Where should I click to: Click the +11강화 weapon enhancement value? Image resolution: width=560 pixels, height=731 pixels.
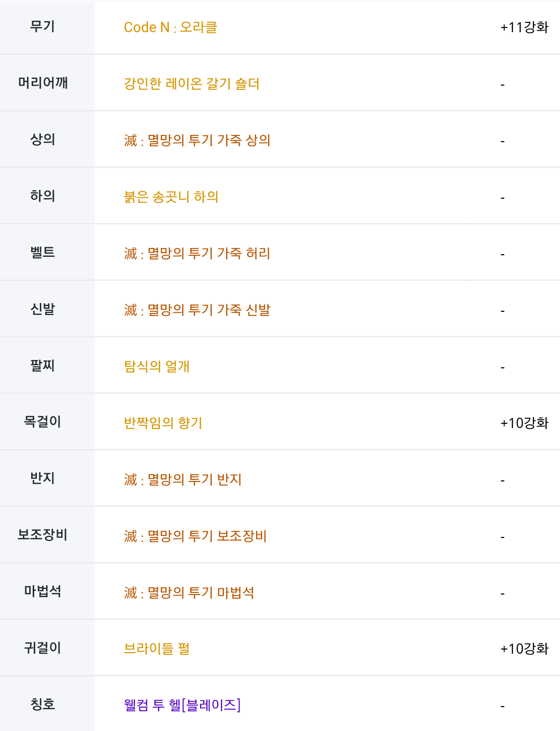tap(524, 27)
